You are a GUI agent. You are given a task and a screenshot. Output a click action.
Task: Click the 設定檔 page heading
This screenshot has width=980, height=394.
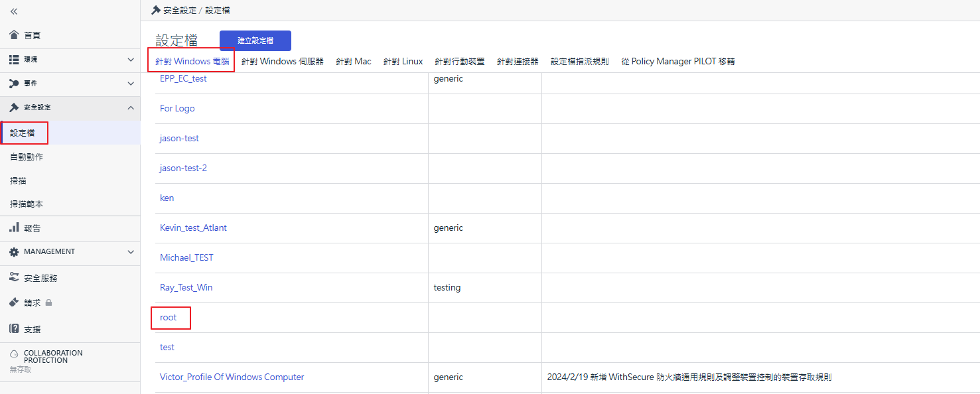click(176, 40)
